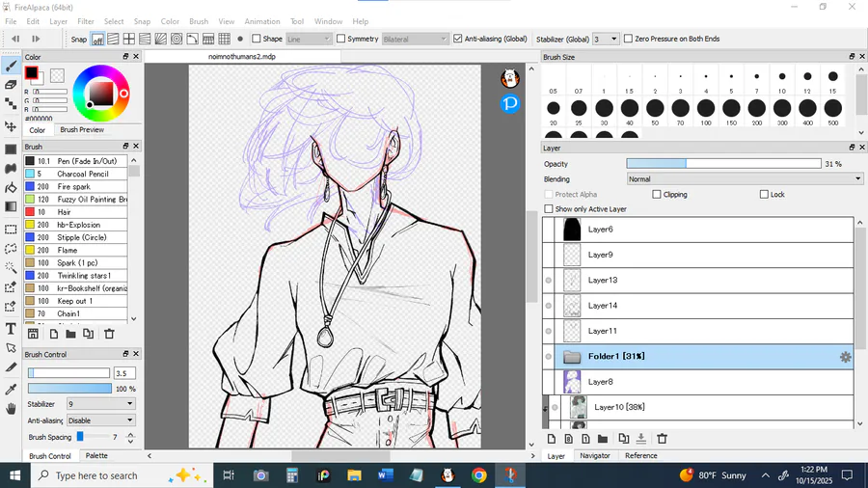
Task: Turn snap off with the off icon
Action: pyautogui.click(x=97, y=39)
